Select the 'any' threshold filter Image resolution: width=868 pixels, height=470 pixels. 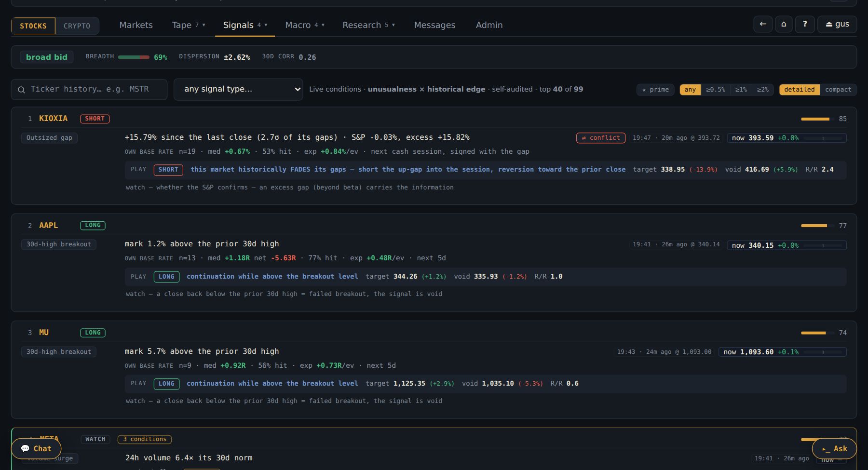[x=690, y=90]
